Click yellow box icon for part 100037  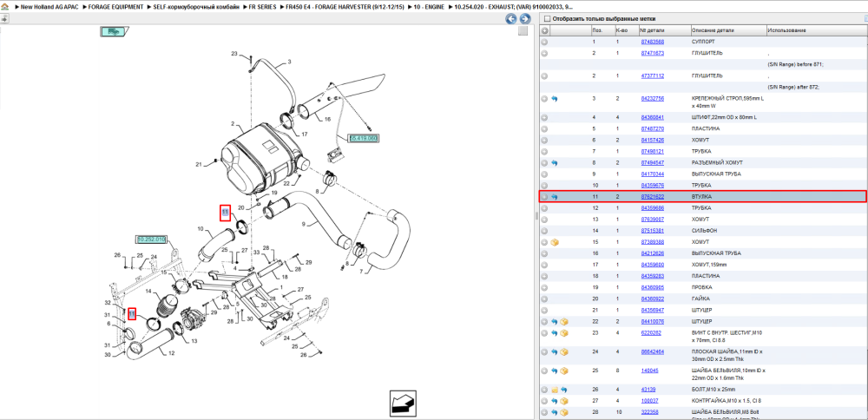pos(564,401)
